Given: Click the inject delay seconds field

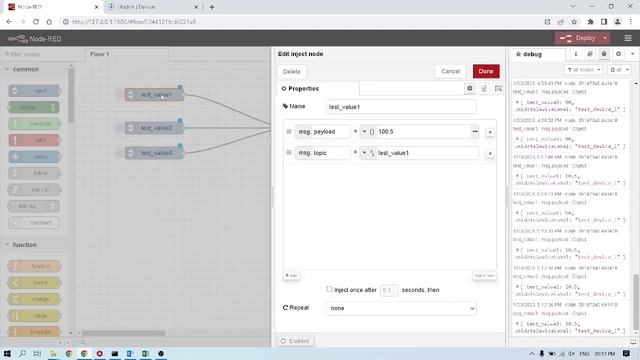Looking at the screenshot, I should [389, 290].
